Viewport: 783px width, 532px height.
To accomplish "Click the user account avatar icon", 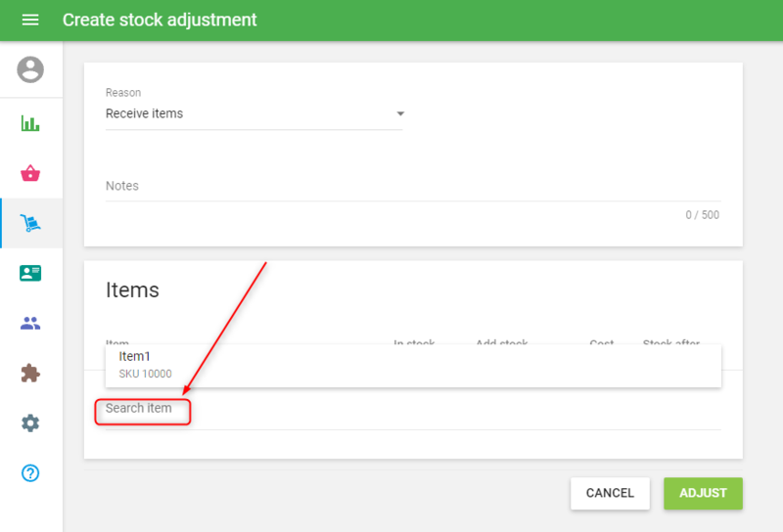I will 30,69.
